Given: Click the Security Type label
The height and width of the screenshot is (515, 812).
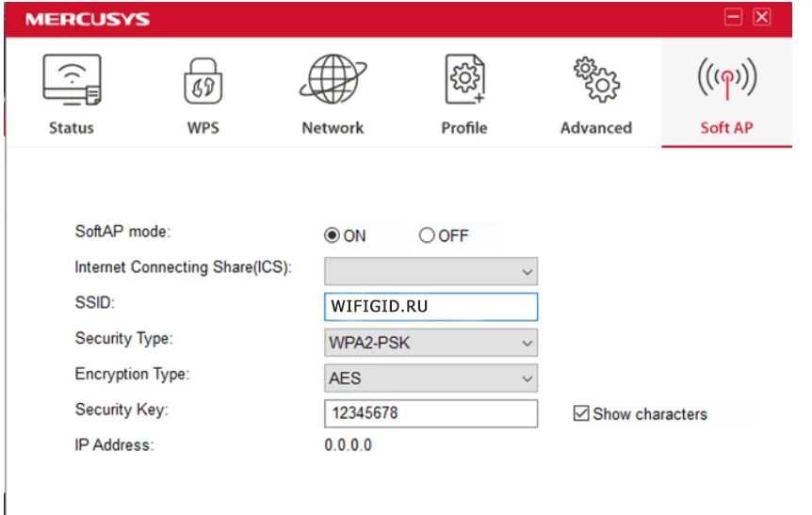Looking at the screenshot, I should pos(123,339).
